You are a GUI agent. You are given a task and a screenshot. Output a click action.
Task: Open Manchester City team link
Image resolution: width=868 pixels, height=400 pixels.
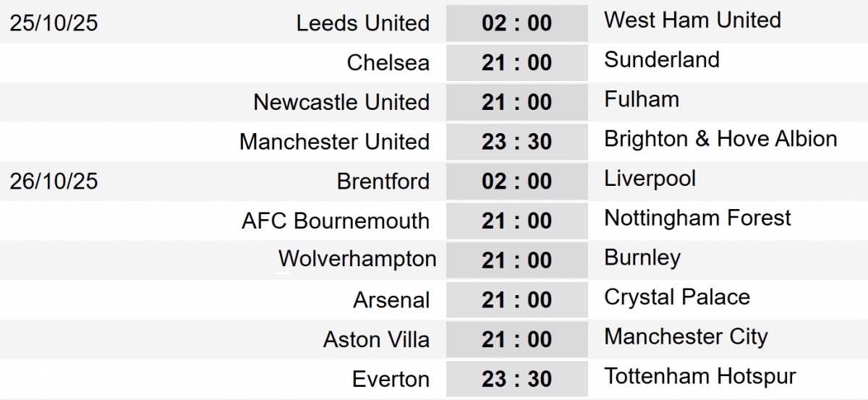(x=686, y=336)
